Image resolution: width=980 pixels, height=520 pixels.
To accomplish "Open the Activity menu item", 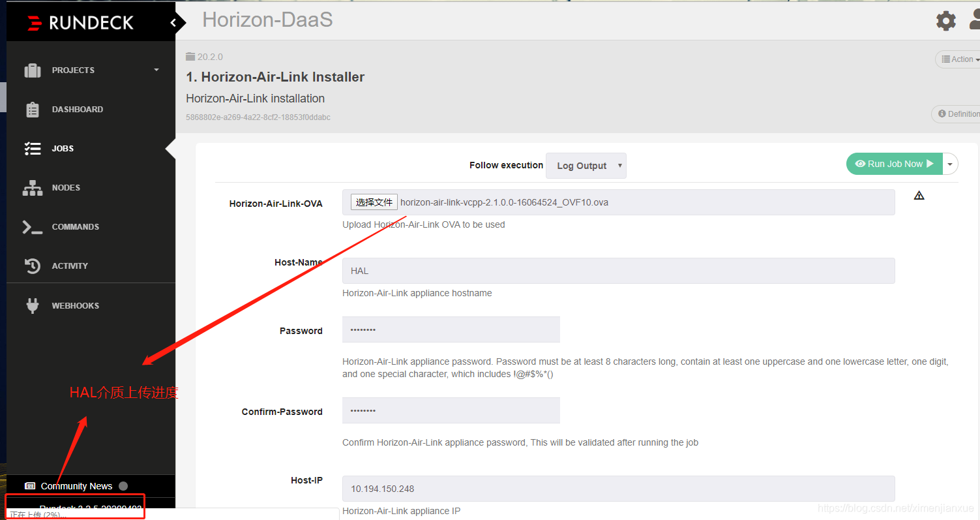I will coord(70,266).
